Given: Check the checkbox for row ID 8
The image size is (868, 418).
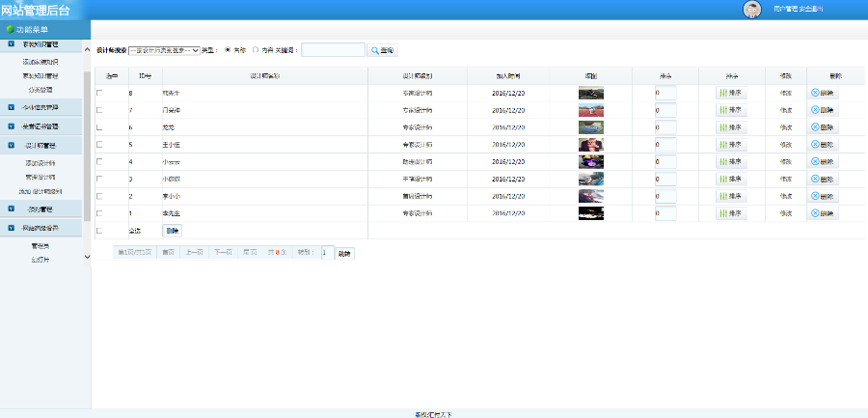Looking at the screenshot, I should [99, 93].
